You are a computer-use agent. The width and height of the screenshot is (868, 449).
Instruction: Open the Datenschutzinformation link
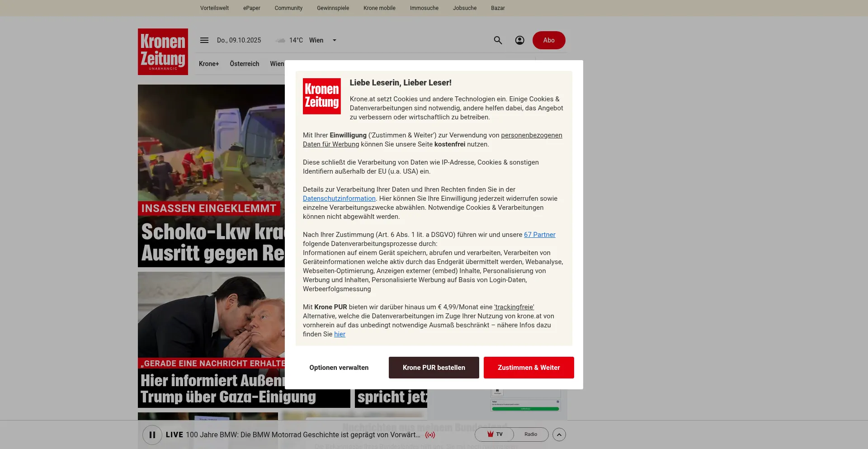tap(339, 199)
